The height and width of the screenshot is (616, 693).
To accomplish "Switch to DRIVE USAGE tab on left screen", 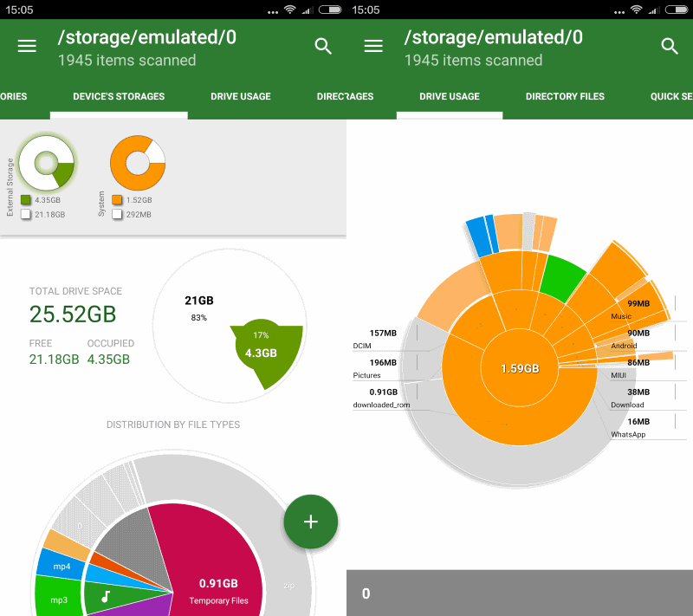I will coord(241,96).
